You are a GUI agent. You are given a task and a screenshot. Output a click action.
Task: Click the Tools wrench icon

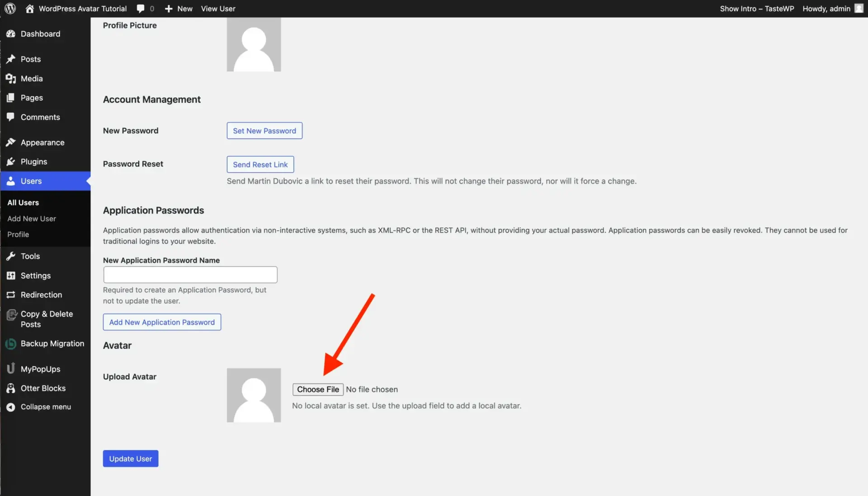coord(11,256)
